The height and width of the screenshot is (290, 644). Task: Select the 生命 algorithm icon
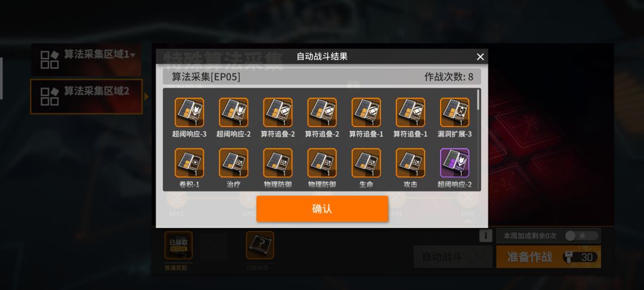[x=366, y=163]
